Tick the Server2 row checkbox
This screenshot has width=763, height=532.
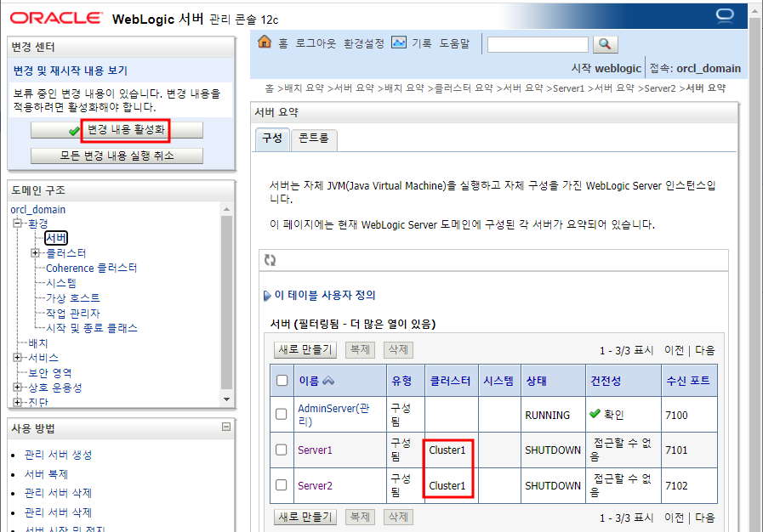click(282, 485)
